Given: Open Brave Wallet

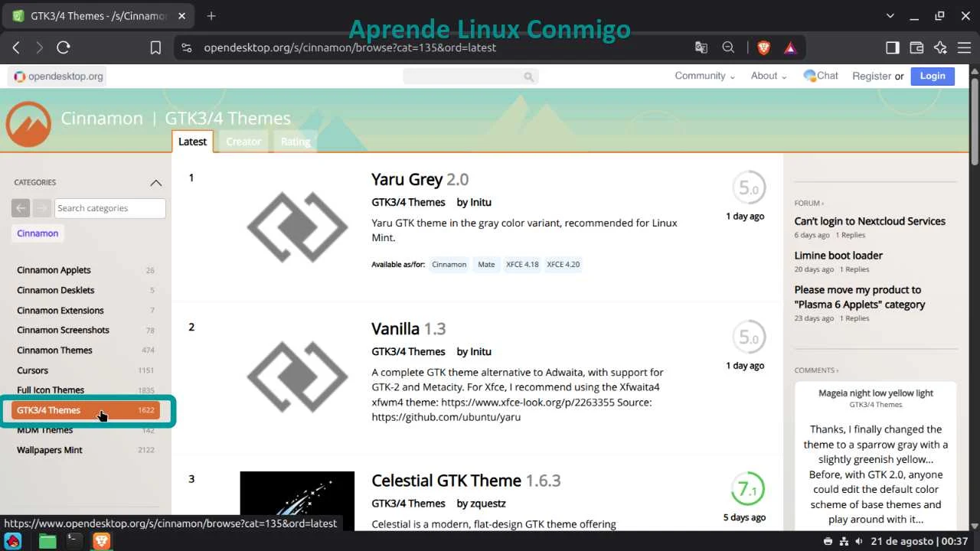Looking at the screenshot, I should (916, 47).
